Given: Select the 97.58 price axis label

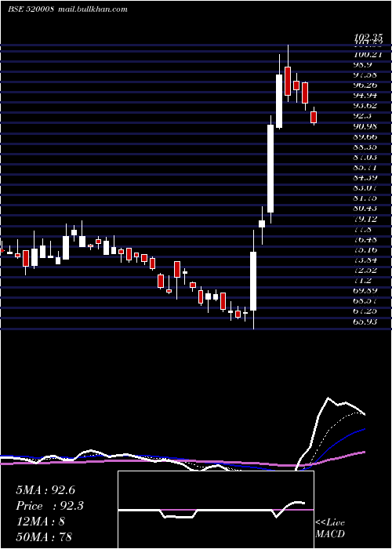Looking at the screenshot, I should pyautogui.click(x=367, y=75).
